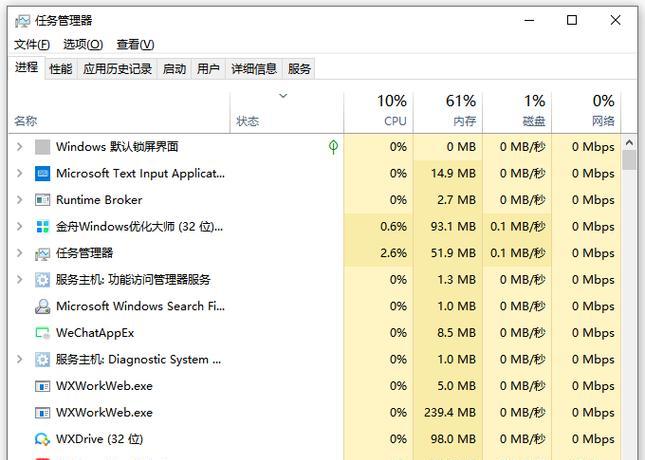This screenshot has height=460, width=645.
Task: Click the 93.1 MB memory value
Action: [453, 226]
